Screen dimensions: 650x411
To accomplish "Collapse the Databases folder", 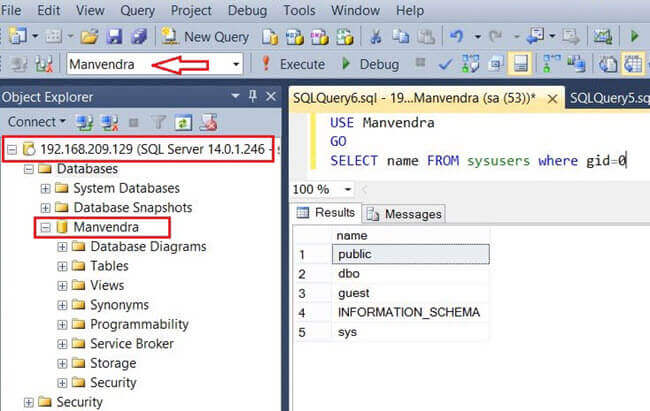I will tap(29, 169).
